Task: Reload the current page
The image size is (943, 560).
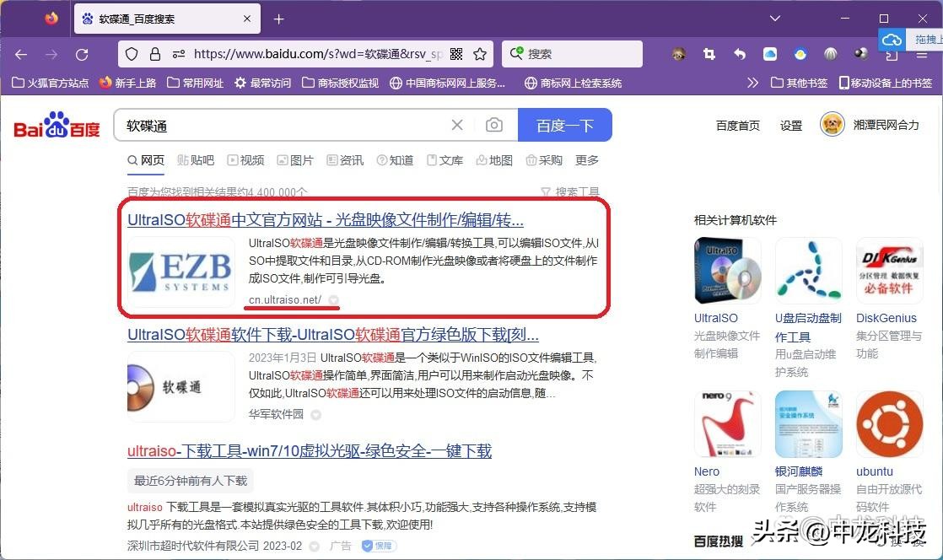Action: click(82, 54)
